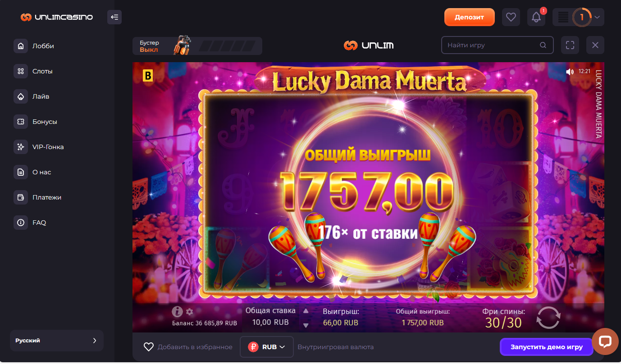This screenshot has height=364, width=621.
Task: Collapse the sidebar with the arrow icon
Action: click(114, 17)
